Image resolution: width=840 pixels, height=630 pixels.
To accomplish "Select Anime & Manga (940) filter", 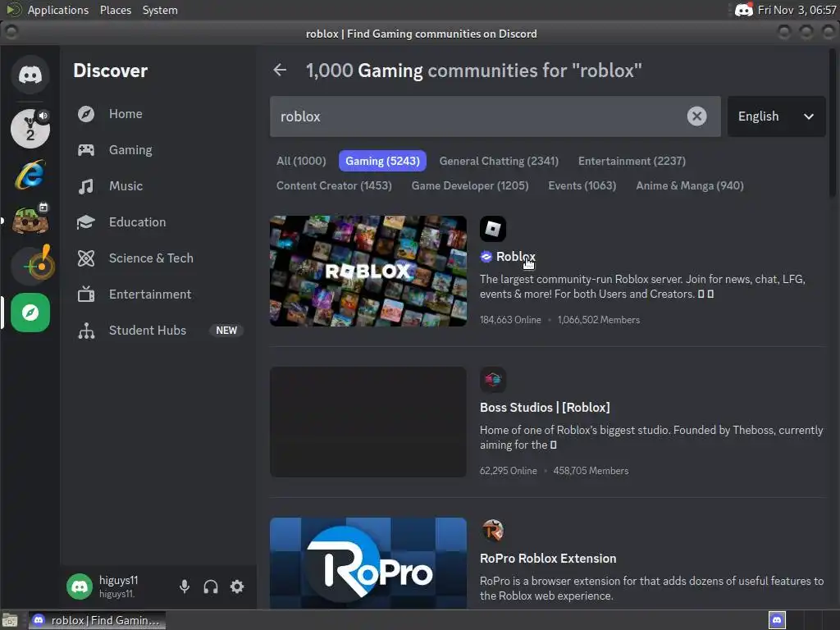I will 689,186.
